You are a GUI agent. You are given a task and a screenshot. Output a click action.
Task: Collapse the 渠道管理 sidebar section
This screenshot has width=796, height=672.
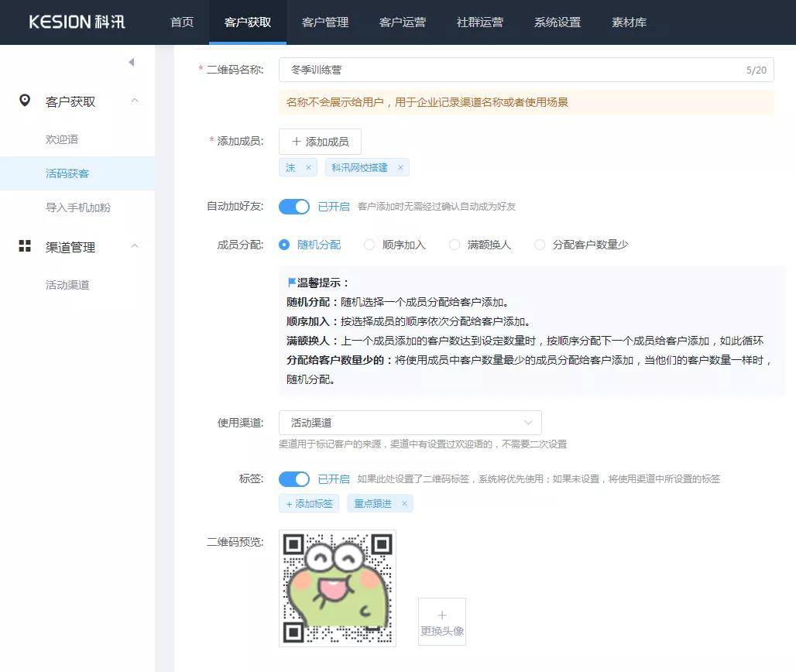click(135, 247)
